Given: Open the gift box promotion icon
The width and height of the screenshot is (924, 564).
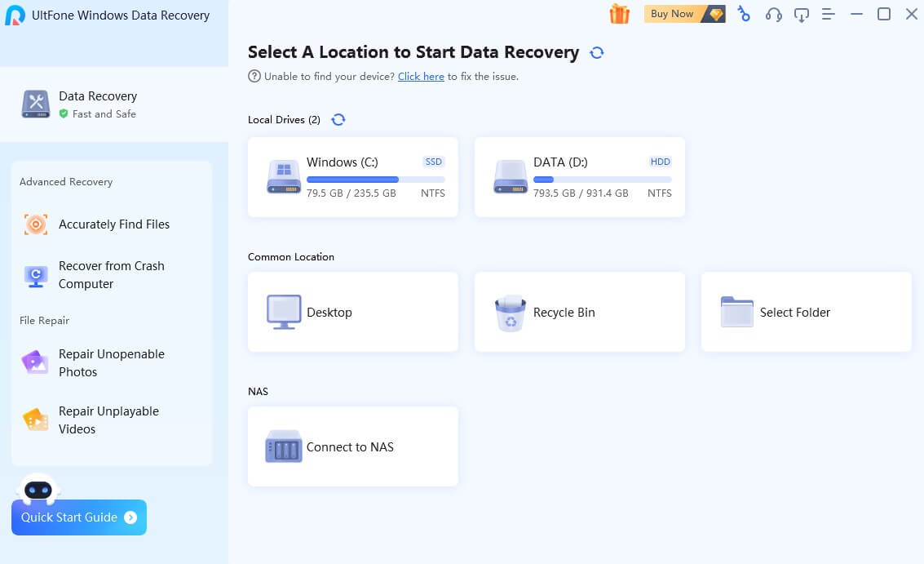Looking at the screenshot, I should click(619, 14).
